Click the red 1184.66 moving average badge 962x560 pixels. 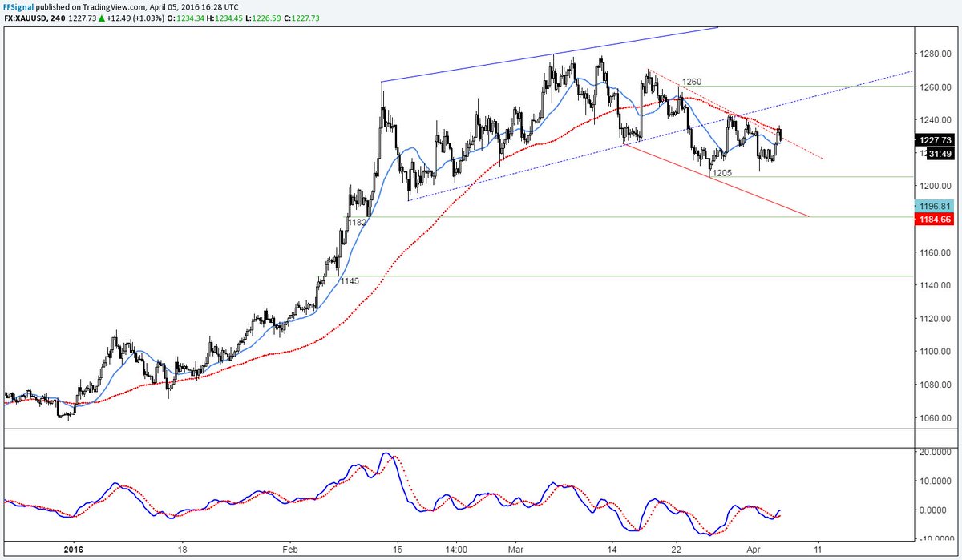coord(933,218)
